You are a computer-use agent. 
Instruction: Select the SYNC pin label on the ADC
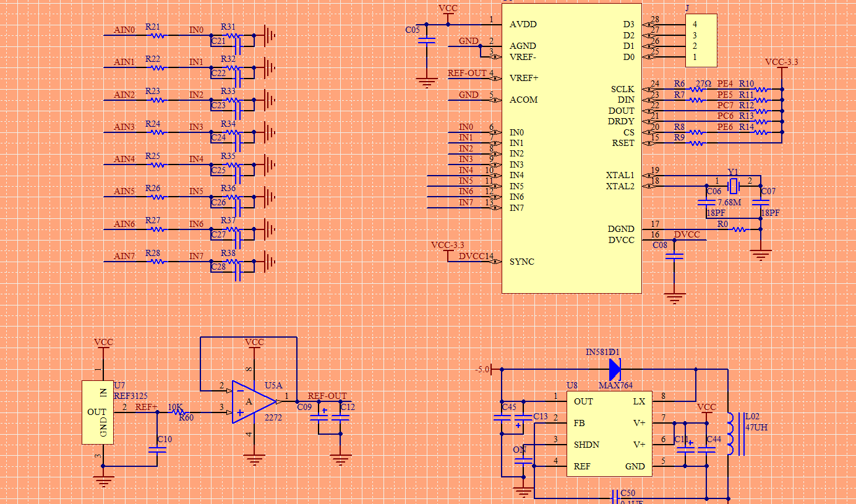coord(522,262)
